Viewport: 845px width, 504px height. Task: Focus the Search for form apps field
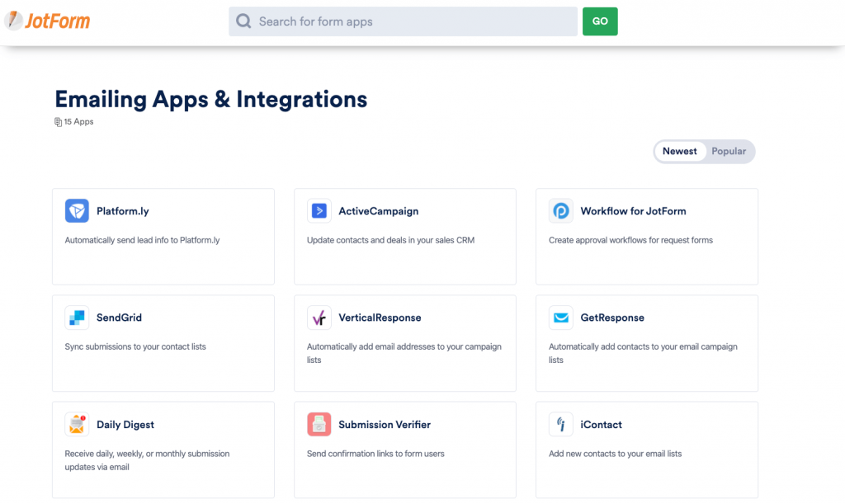[x=403, y=21]
